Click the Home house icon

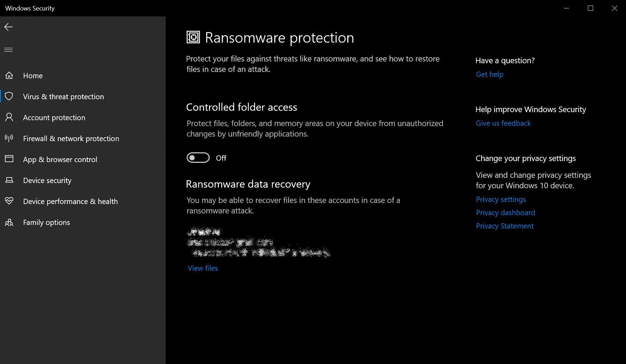click(x=9, y=75)
